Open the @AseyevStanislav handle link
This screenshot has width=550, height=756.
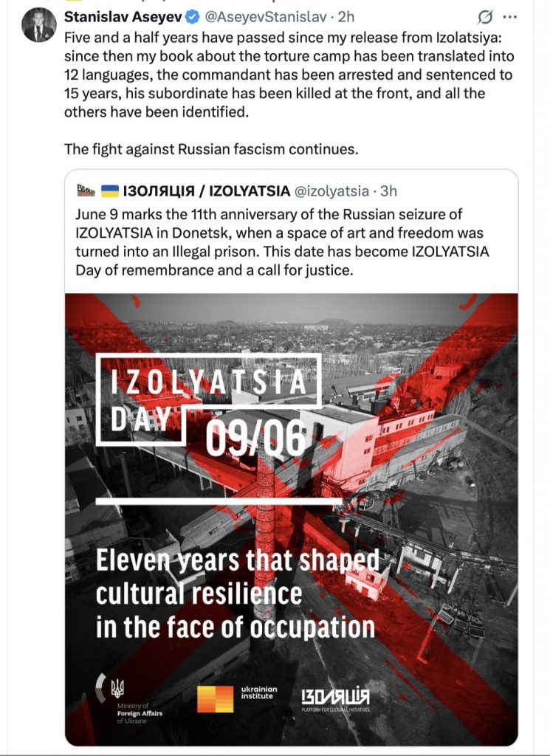[265, 16]
